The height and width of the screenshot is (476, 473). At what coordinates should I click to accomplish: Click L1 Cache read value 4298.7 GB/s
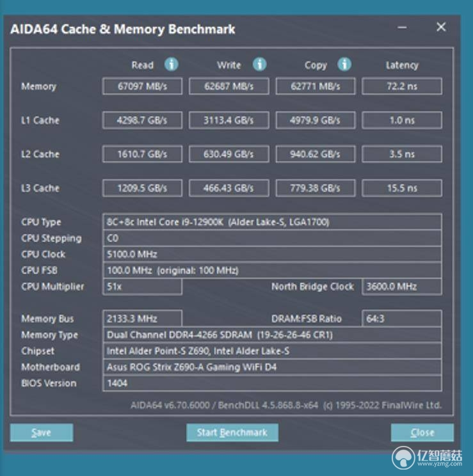pyautogui.click(x=143, y=120)
